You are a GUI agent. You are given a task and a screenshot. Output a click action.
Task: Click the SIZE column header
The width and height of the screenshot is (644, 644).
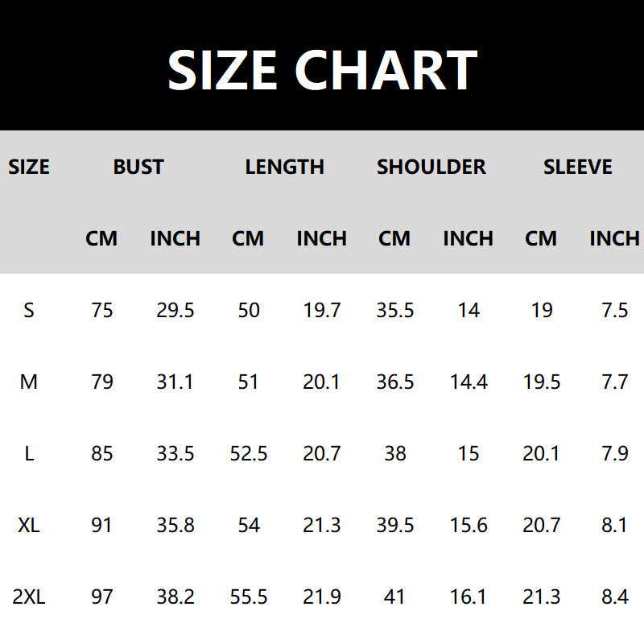coord(29,167)
